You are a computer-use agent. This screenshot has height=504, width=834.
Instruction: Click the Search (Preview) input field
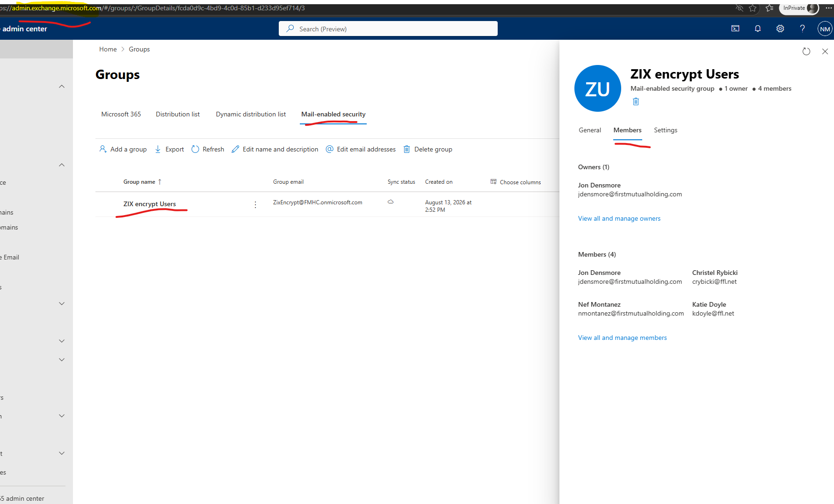(x=388, y=29)
